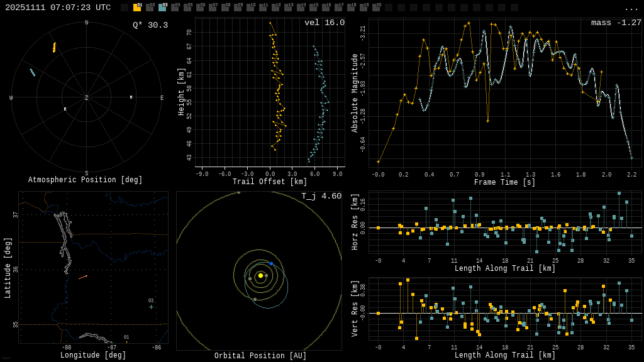Screen dimensions: 644x362
Task: Select station 20 indicator in top bar
Action: 376,8
